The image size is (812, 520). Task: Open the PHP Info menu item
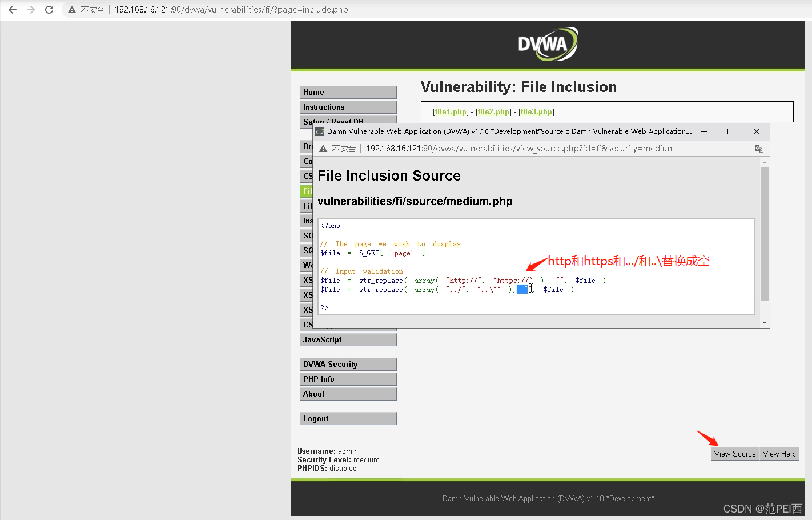click(x=348, y=379)
